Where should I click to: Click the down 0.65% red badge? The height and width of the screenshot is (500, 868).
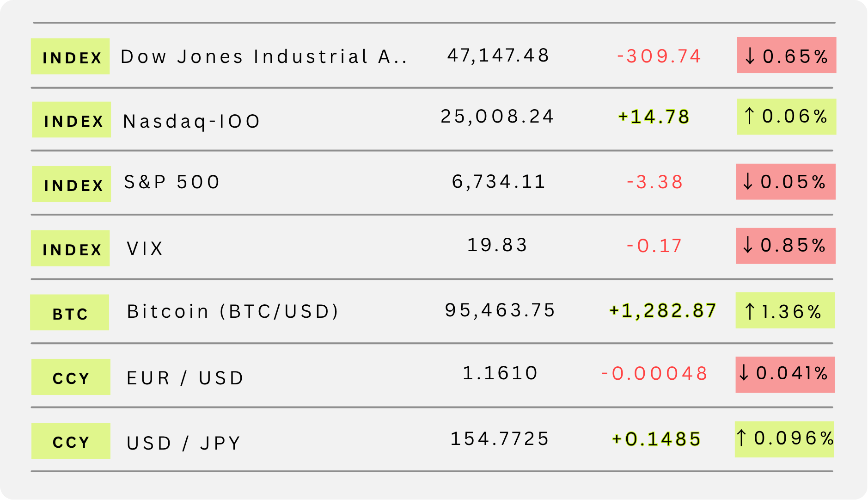[x=786, y=56]
